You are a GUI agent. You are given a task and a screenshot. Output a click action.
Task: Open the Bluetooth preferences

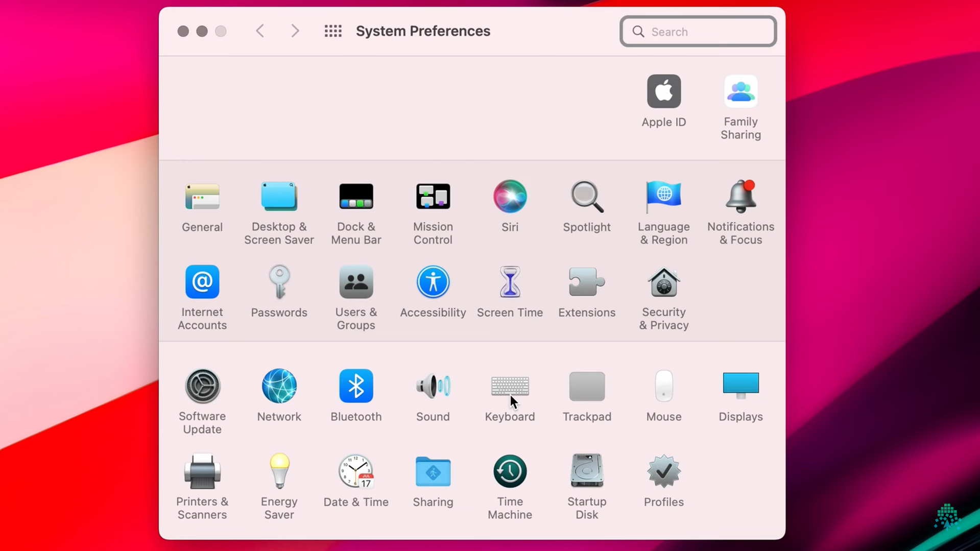point(356,387)
